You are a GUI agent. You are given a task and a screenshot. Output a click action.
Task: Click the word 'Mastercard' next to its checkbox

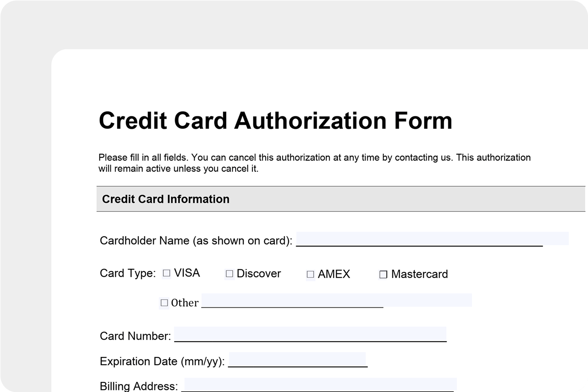419,274
